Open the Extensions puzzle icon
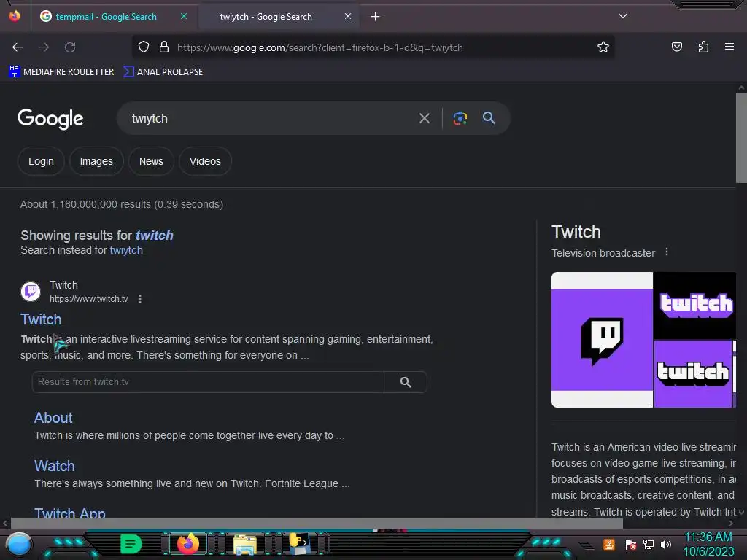This screenshot has height=560, width=747. coord(703,47)
